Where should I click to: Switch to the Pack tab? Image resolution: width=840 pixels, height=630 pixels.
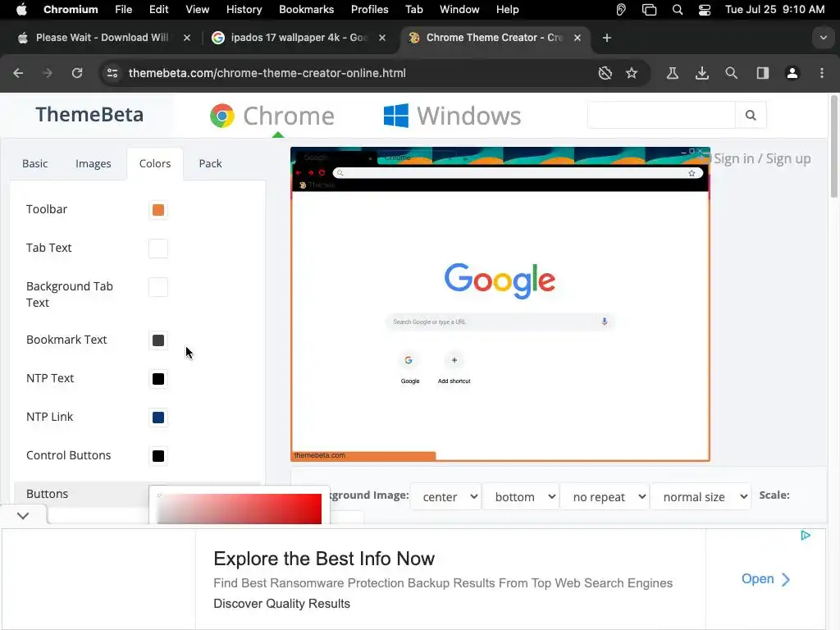[x=210, y=163]
